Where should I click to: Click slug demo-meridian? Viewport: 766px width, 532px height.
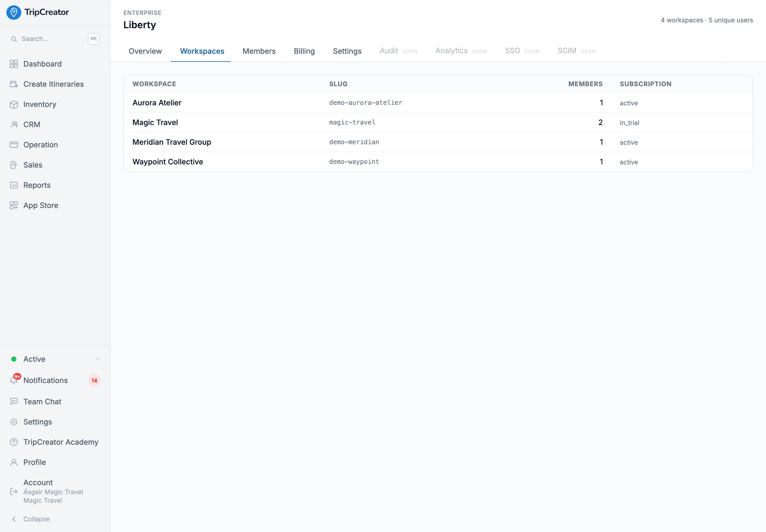(354, 142)
